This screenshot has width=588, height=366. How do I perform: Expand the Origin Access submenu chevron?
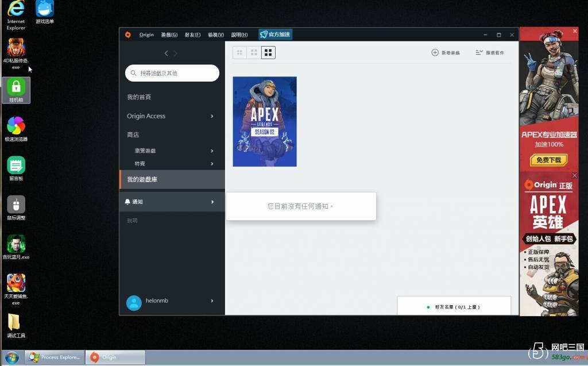[x=212, y=116]
